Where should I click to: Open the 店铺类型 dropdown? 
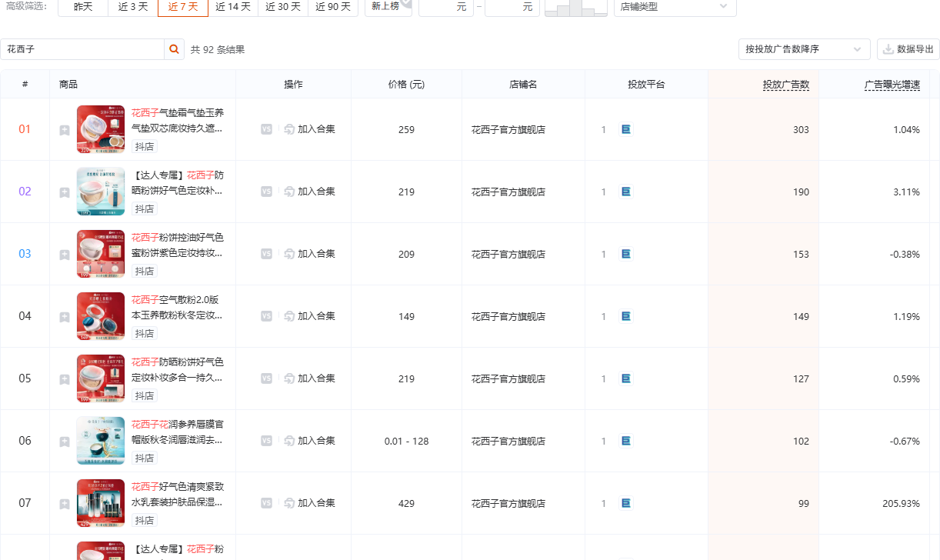click(675, 6)
